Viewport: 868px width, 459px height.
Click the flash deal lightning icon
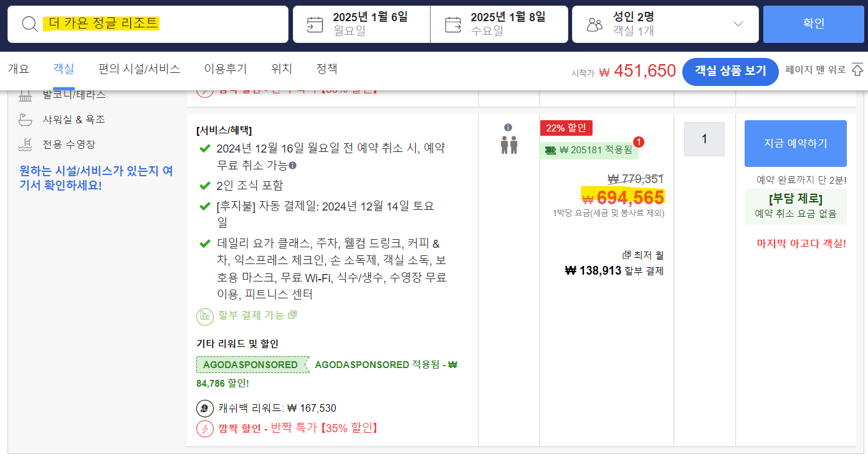pyautogui.click(x=205, y=428)
